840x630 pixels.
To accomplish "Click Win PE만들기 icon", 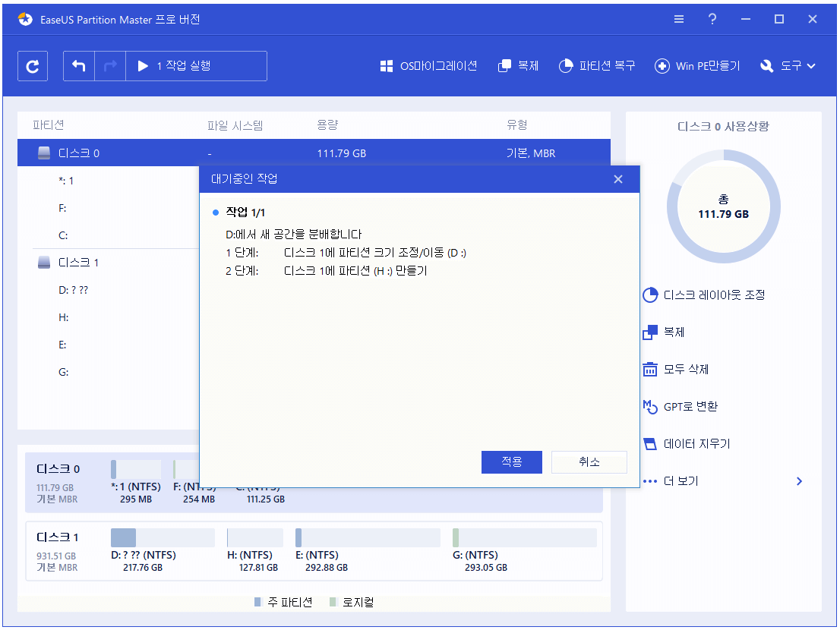I will coord(662,66).
